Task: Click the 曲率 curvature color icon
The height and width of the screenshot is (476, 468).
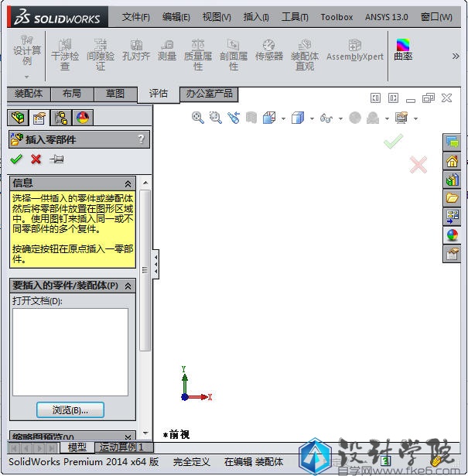Action: (x=403, y=51)
